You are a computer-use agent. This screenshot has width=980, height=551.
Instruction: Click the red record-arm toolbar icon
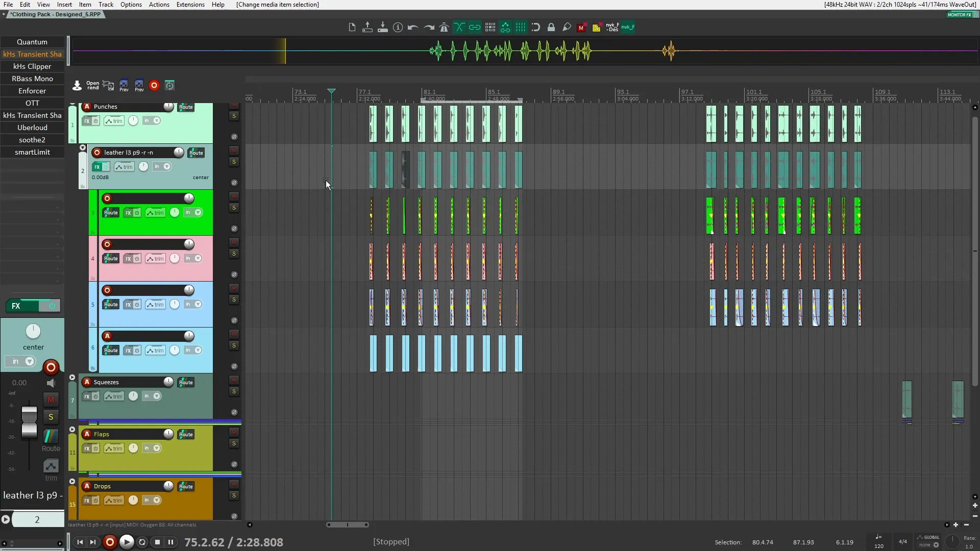(154, 86)
